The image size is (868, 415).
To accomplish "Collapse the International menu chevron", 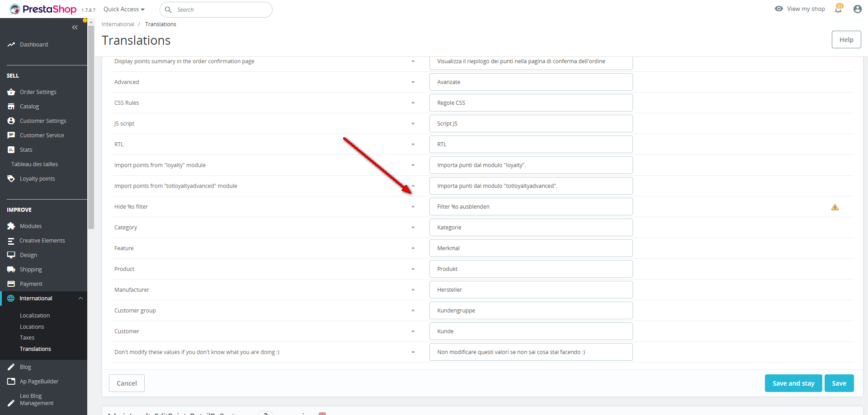I will [x=80, y=298].
